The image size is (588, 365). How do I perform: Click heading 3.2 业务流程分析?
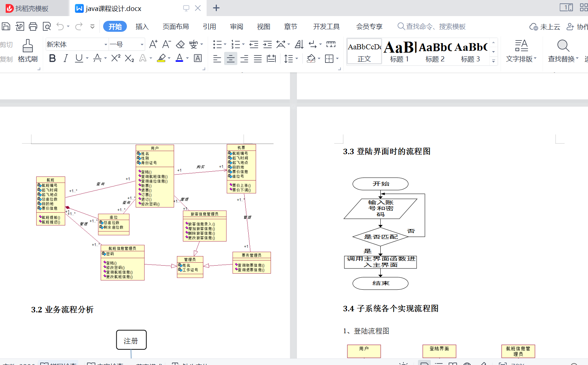tap(63, 310)
